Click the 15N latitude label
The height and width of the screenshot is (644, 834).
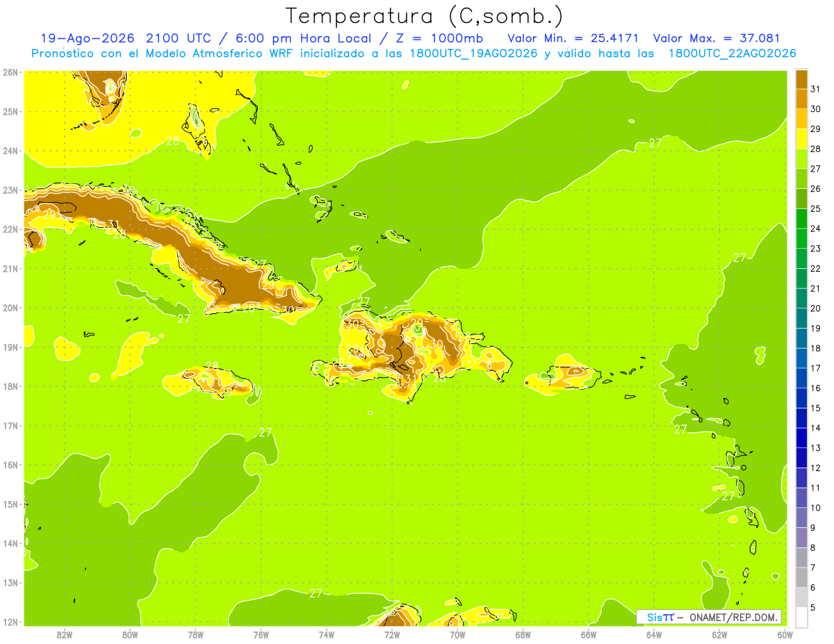10,504
